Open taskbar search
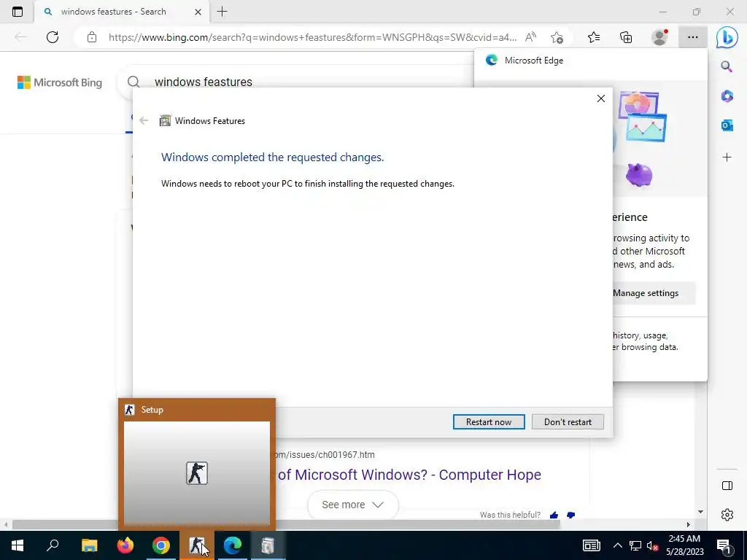The width and height of the screenshot is (747, 560). pyautogui.click(x=53, y=545)
